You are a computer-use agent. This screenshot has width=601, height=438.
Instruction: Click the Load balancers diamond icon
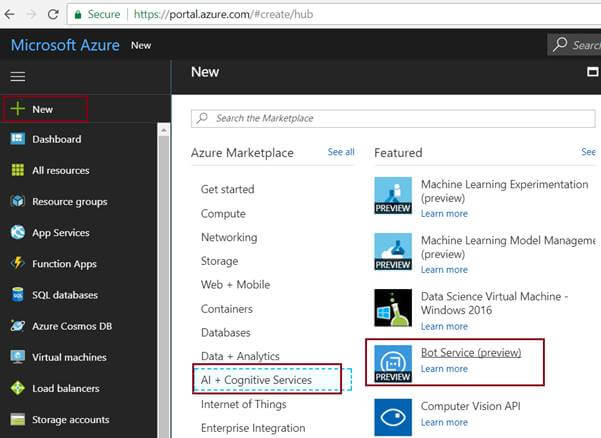coord(18,388)
